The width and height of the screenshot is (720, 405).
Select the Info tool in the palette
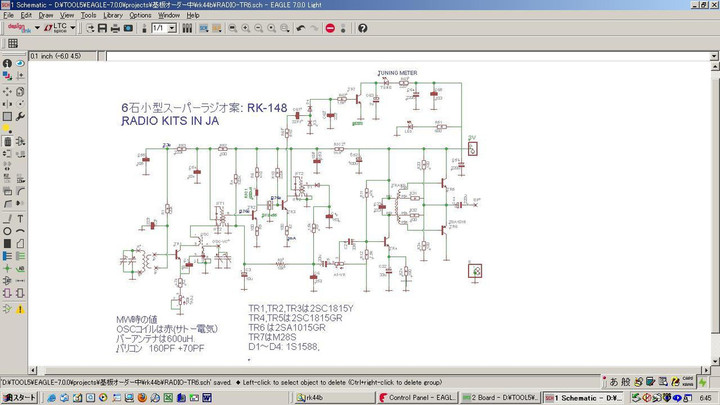click(x=7, y=63)
